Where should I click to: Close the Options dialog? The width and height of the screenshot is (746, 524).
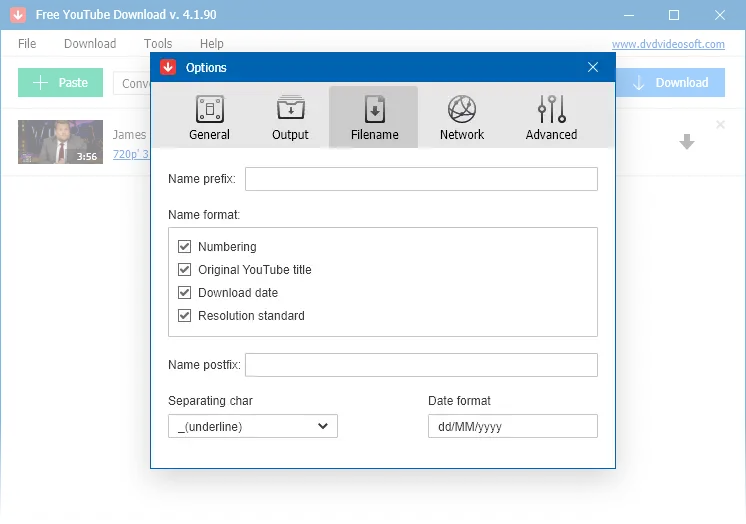coord(592,67)
